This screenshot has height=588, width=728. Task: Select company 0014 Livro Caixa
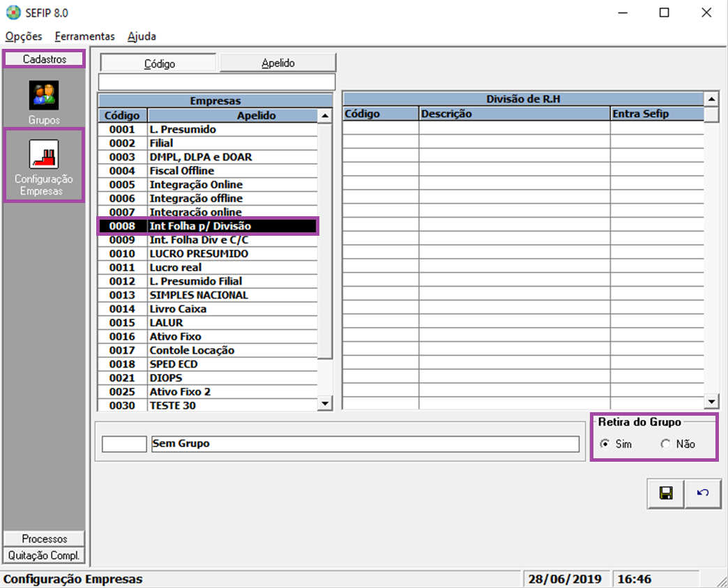coord(208,309)
